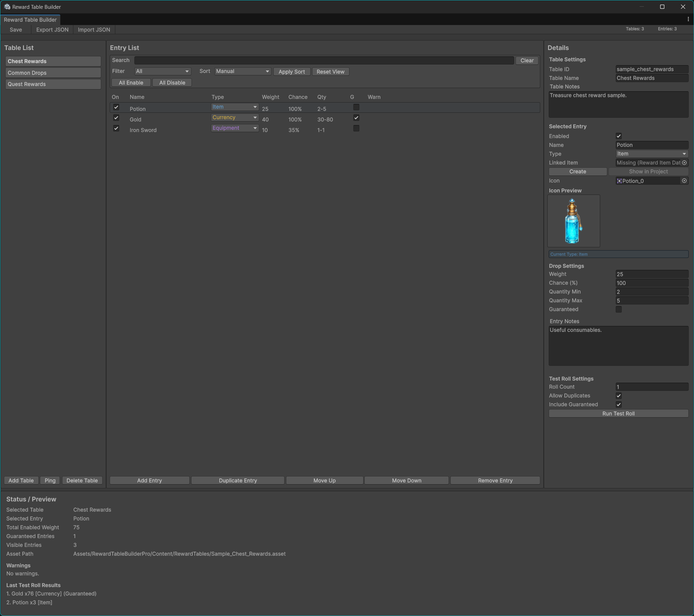Click the Delete Table button
This screenshot has height=616, width=694.
82,481
